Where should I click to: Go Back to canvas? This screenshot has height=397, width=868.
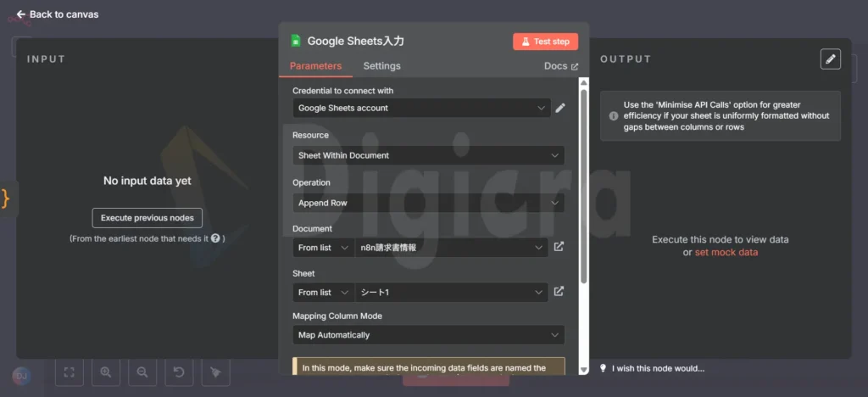(x=58, y=14)
